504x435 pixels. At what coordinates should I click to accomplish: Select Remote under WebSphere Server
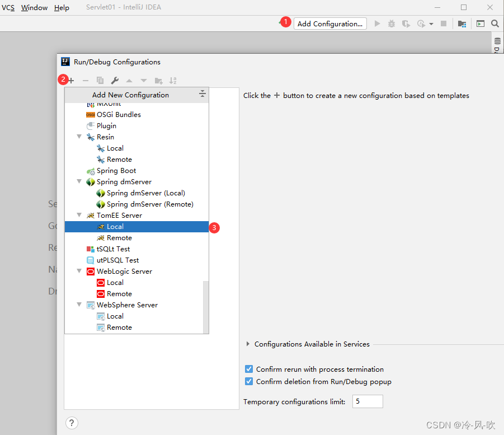tap(136, 327)
